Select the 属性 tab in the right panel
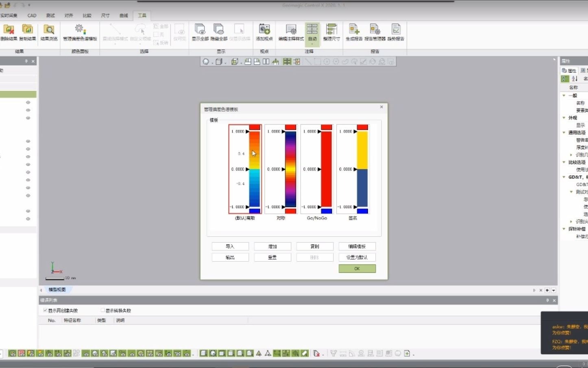Viewport: 588px width, 368px height. [x=569, y=70]
